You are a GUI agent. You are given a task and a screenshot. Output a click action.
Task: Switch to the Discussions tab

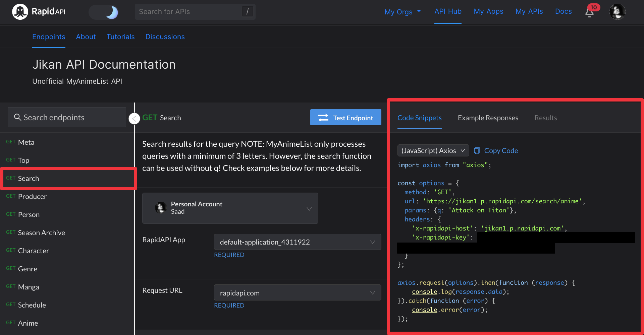click(165, 37)
